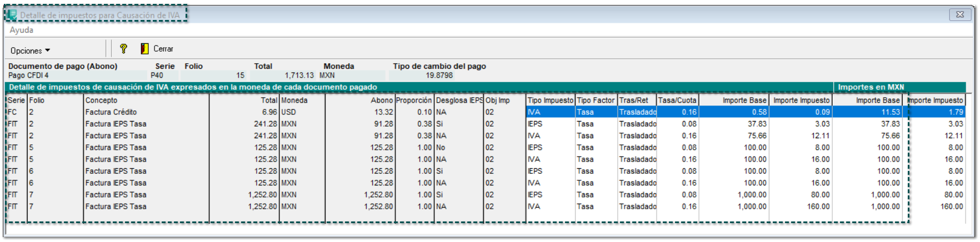
Task: Close the window with the X button
Action: (x=959, y=15)
